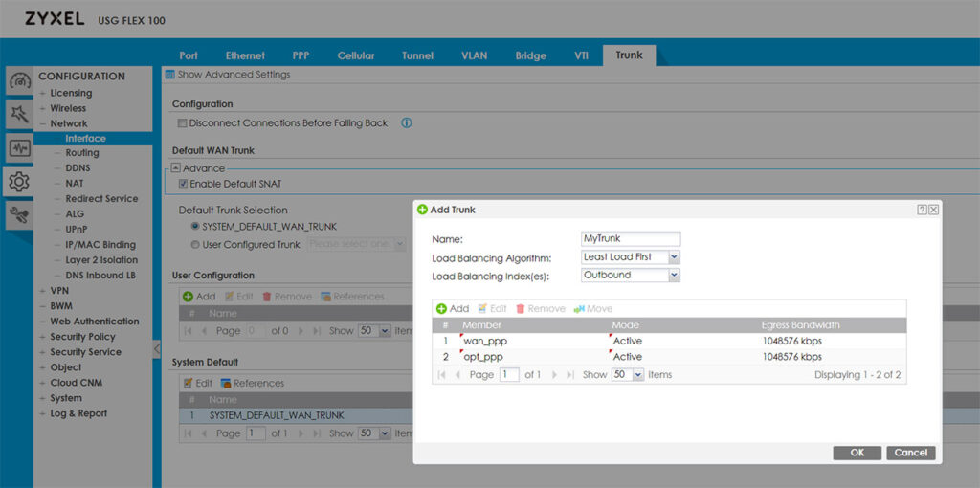Click Cancel in Add Trunk dialog
The height and width of the screenshot is (488, 980).
coord(910,453)
